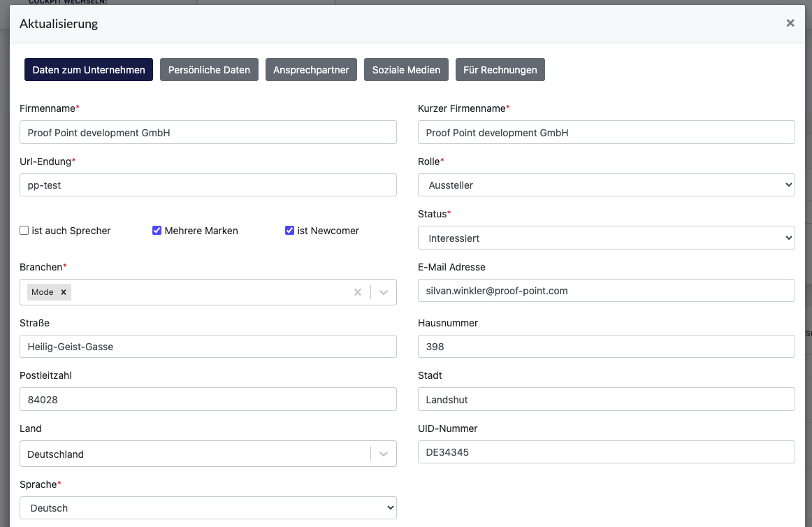Open the Ansprechpartner tab
The width and height of the screenshot is (812, 527).
coord(311,70)
